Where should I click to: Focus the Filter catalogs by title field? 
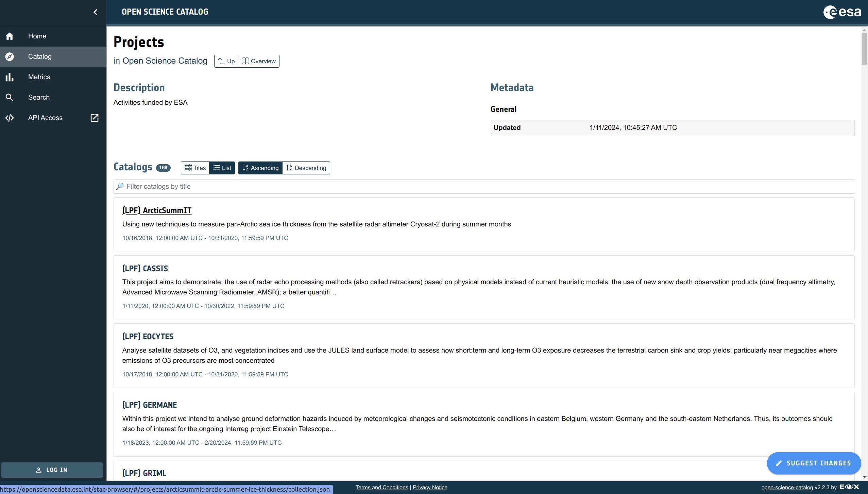484,187
